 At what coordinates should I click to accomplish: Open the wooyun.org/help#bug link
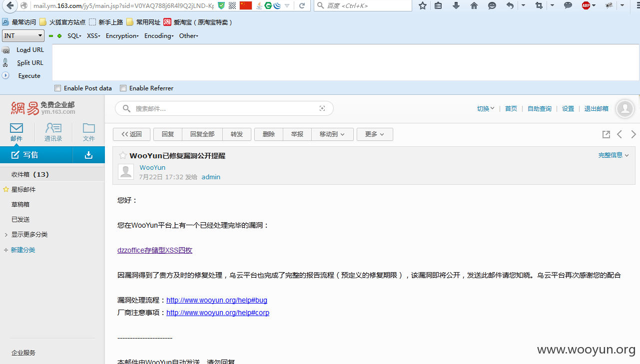click(x=217, y=300)
